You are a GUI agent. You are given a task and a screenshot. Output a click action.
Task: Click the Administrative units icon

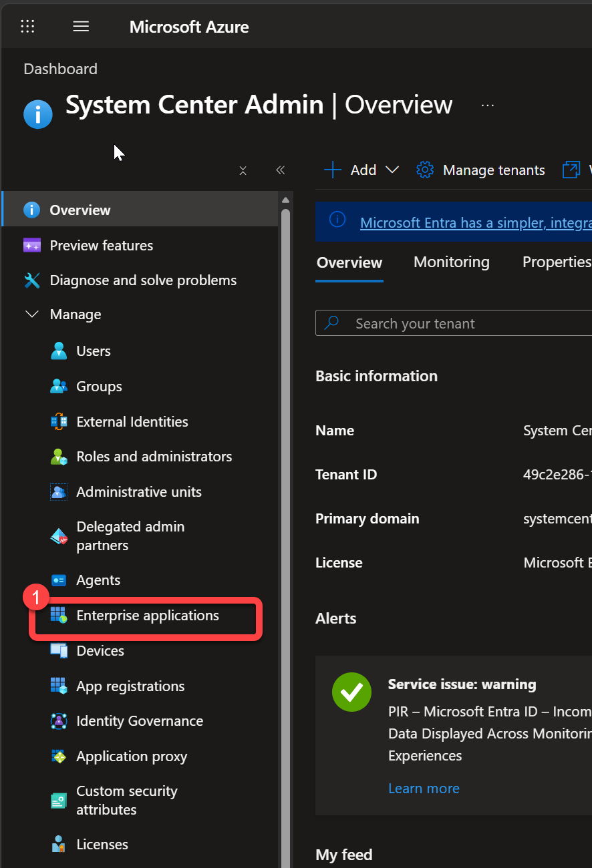[59, 492]
